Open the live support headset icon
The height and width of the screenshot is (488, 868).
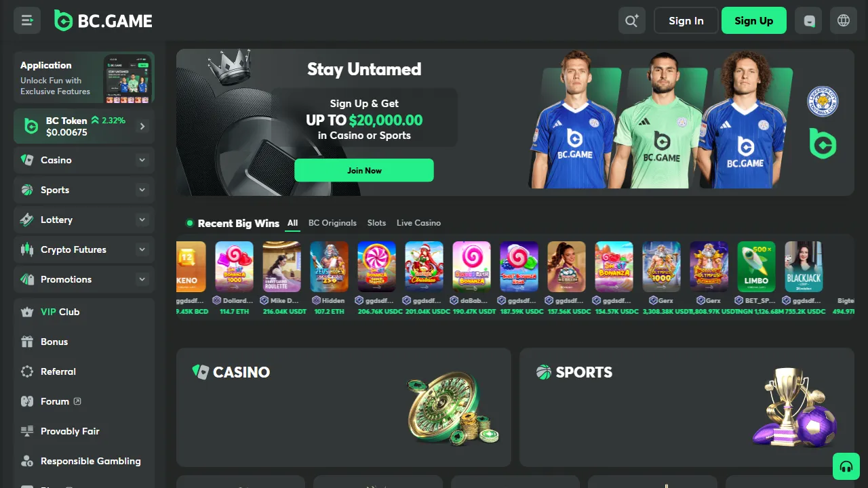click(846, 466)
